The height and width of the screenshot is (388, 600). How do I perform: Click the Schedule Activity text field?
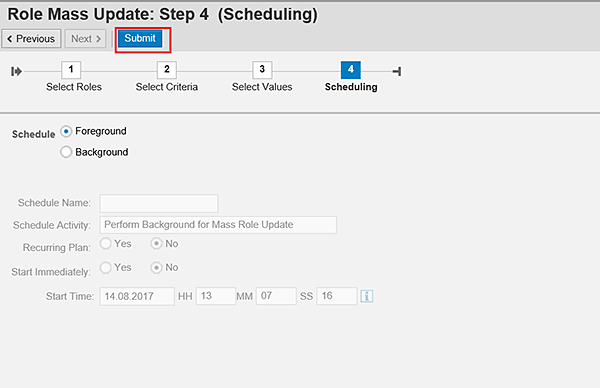(218, 225)
